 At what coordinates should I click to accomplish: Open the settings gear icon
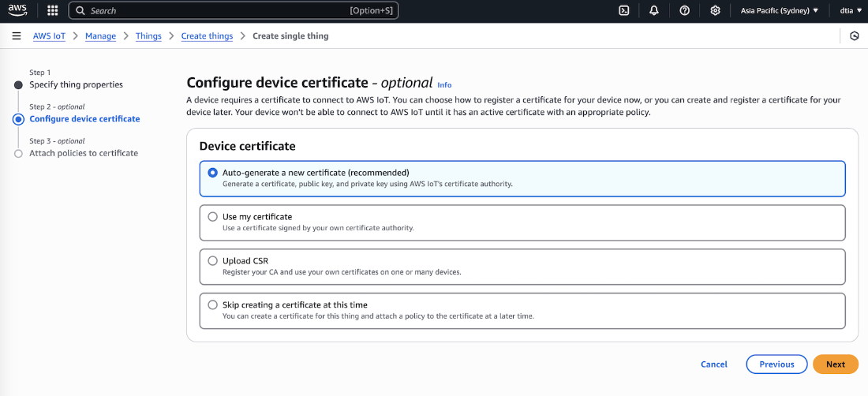715,10
